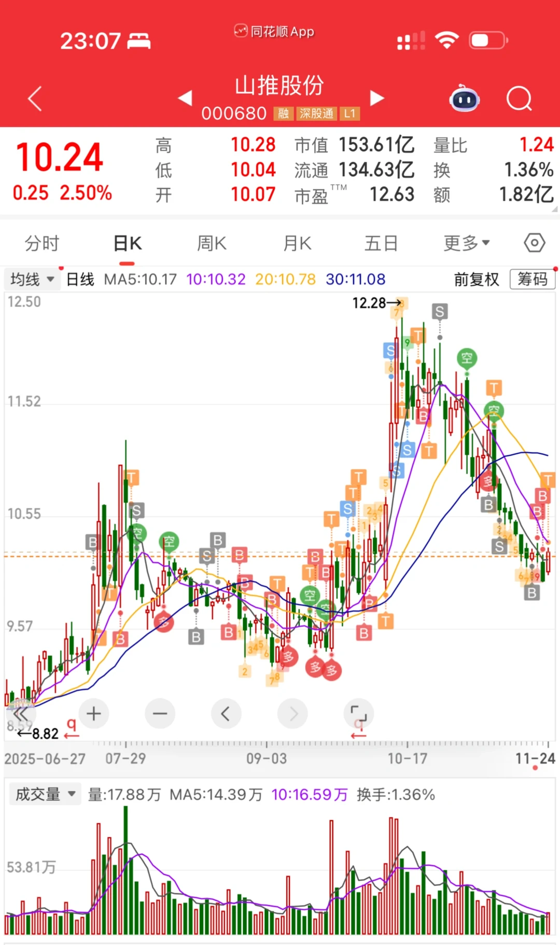Open the 前复权 adjustment selector
560x945 pixels.
tap(477, 280)
